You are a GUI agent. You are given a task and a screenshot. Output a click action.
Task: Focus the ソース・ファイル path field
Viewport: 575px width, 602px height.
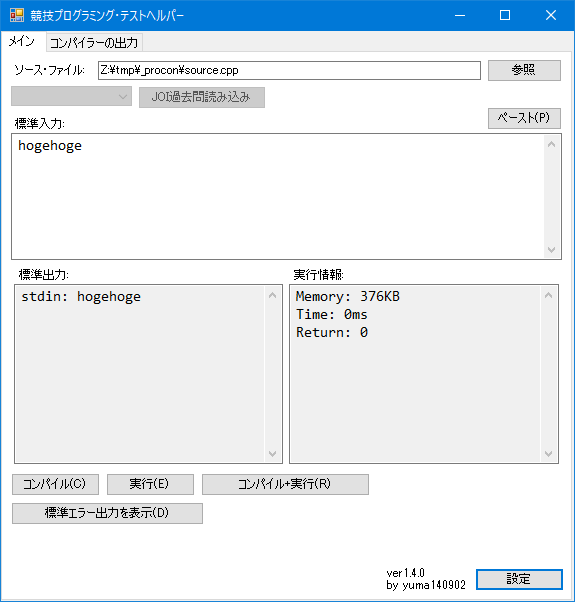point(289,70)
